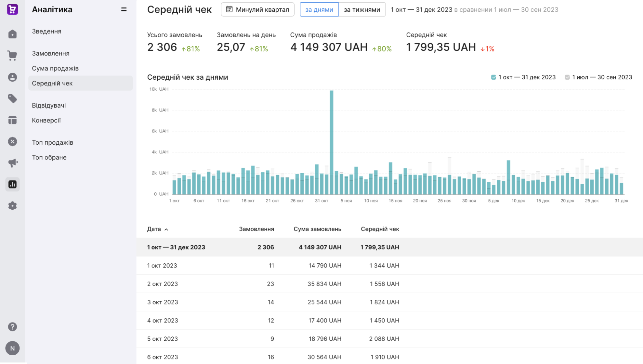
Task: Switch the chart to за тижнями
Action: 362,10
